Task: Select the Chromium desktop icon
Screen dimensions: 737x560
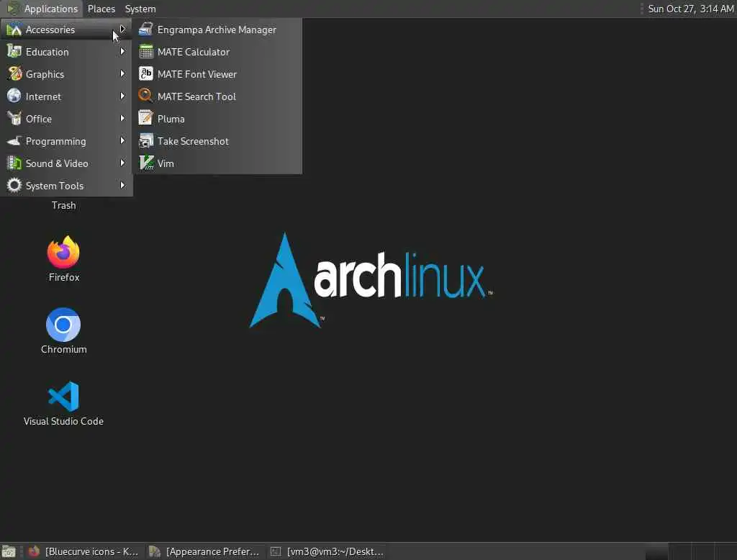Action: 63,325
